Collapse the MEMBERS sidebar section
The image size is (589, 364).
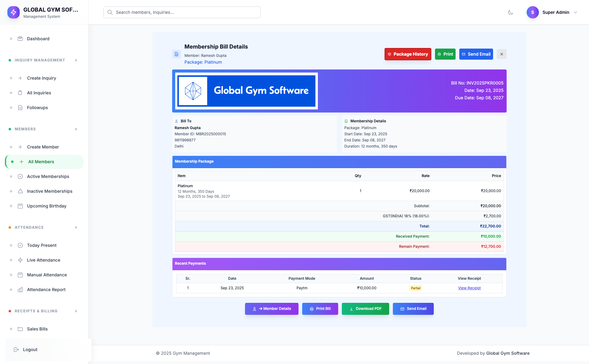pos(76,129)
